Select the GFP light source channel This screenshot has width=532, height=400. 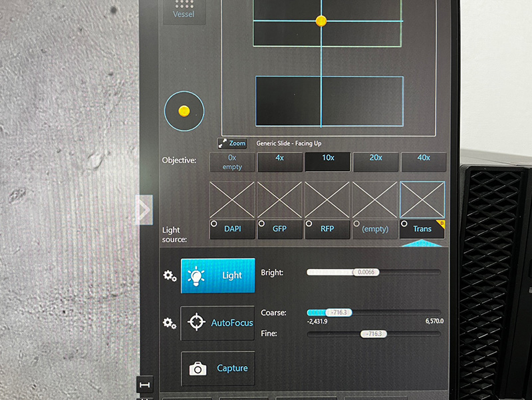279,228
